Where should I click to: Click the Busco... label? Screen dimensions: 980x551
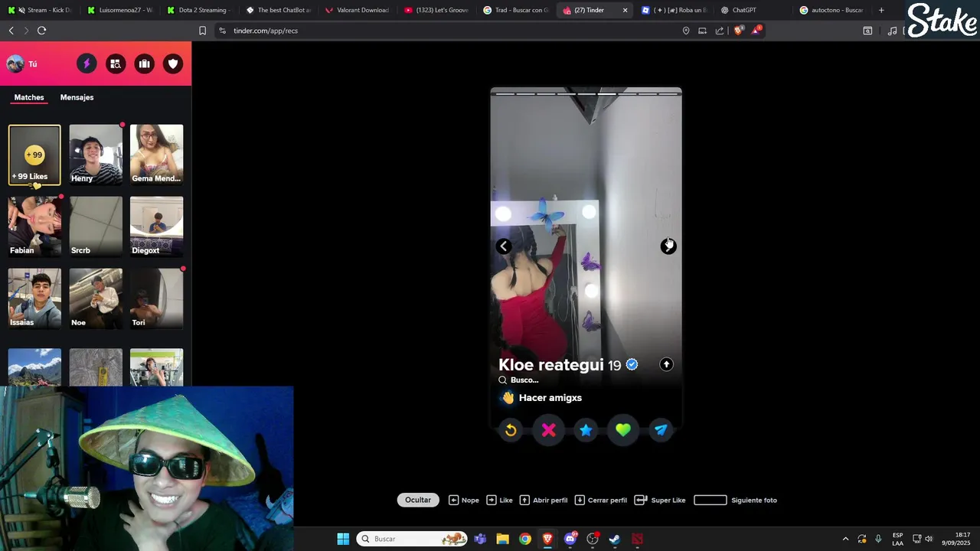click(x=524, y=380)
